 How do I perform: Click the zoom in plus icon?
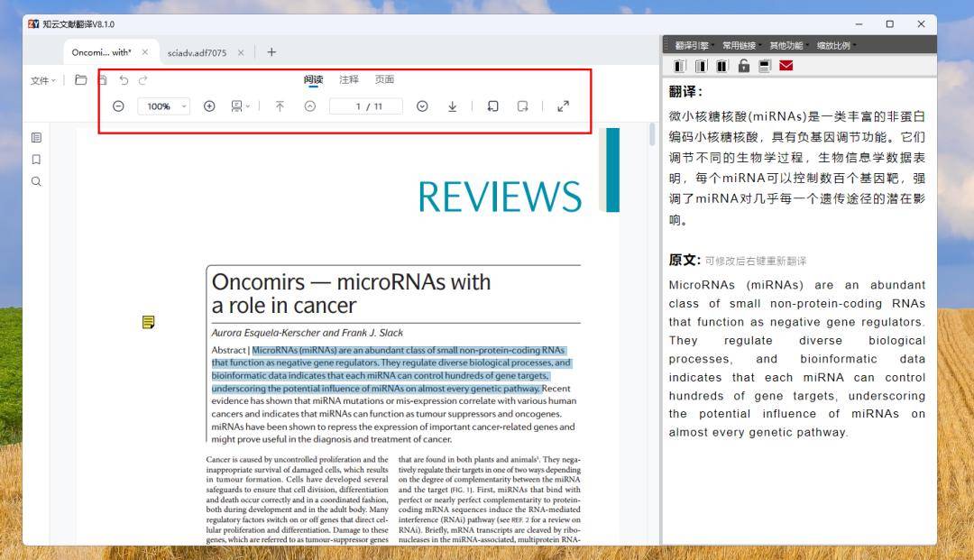tap(209, 106)
